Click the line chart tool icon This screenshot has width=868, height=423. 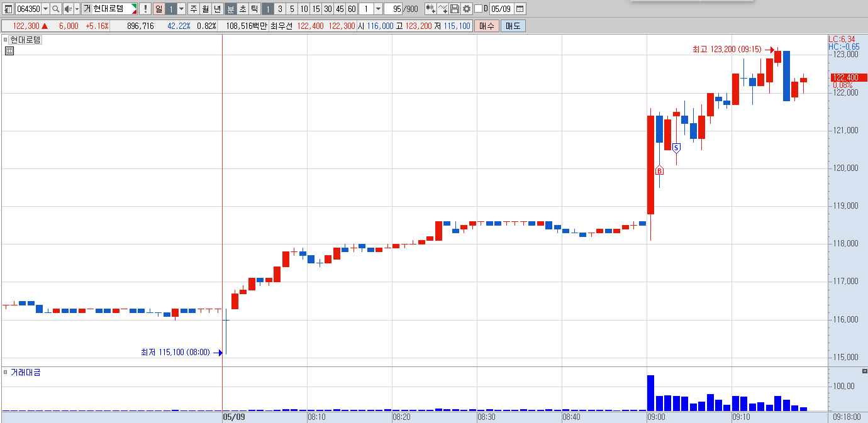click(x=443, y=9)
